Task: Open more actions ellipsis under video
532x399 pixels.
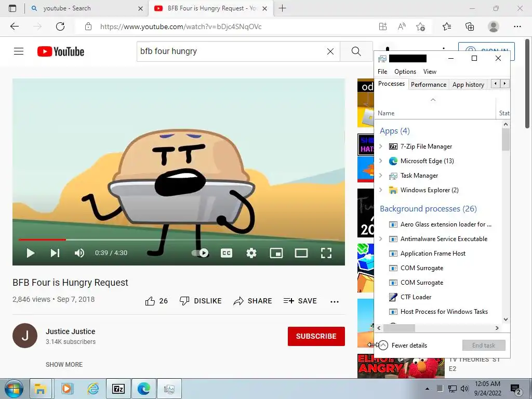Action: point(335,302)
